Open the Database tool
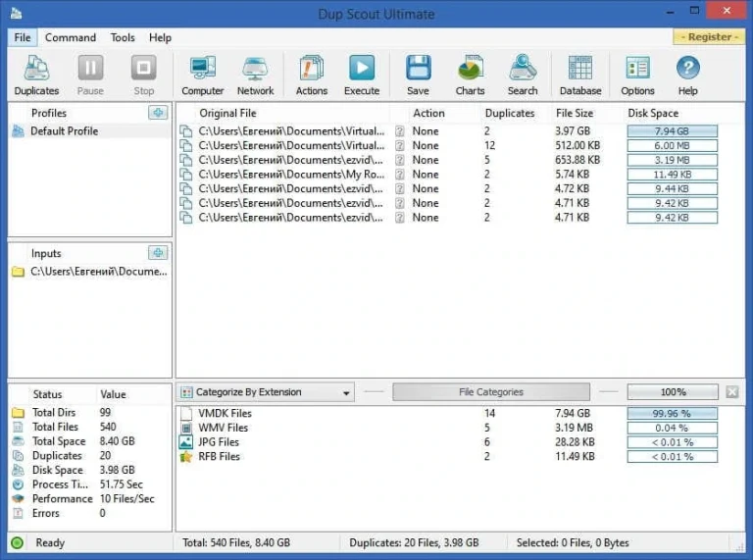753x560 pixels. click(580, 75)
